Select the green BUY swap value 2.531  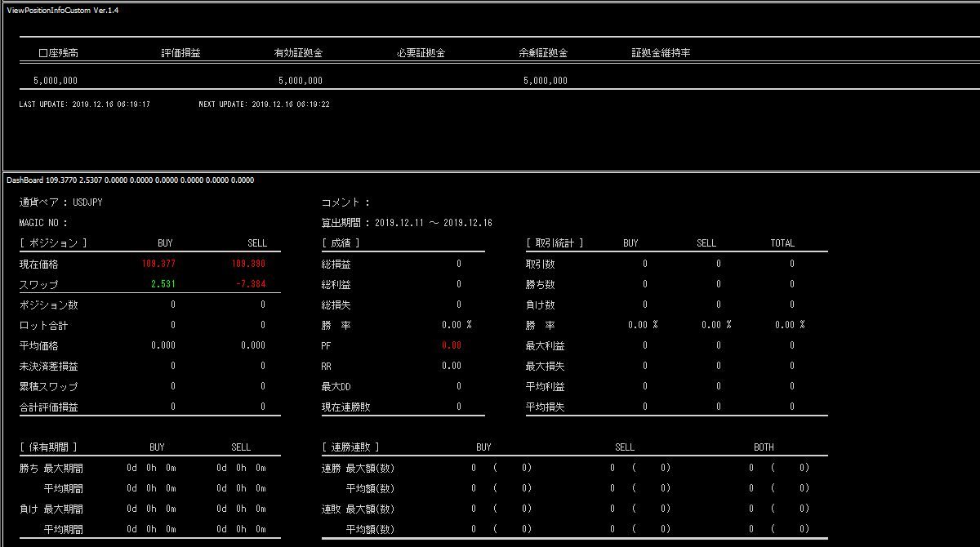point(163,284)
